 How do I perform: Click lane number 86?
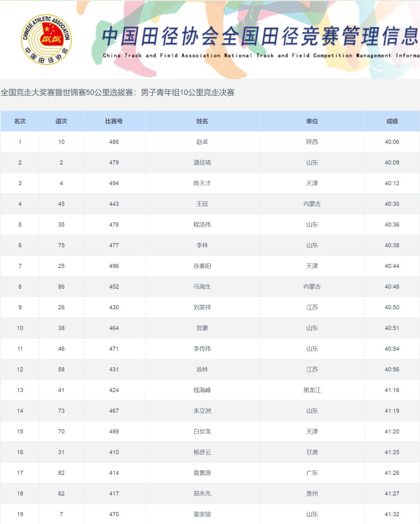tap(61, 287)
